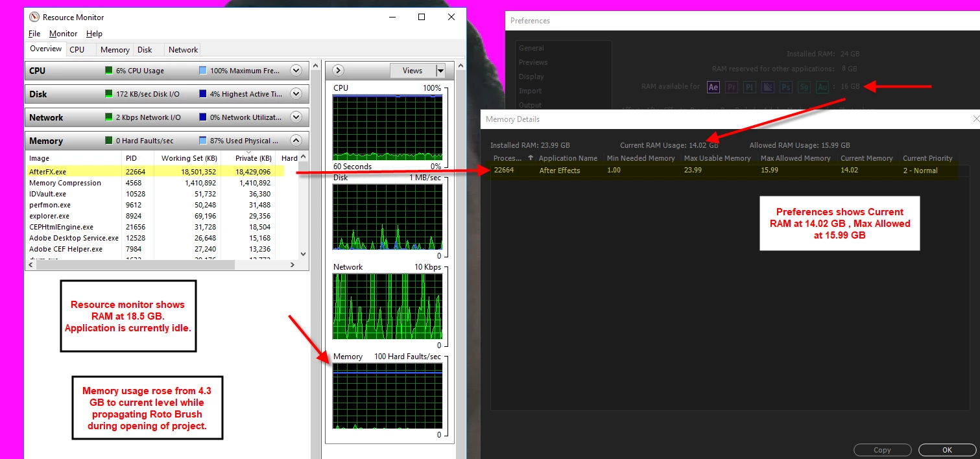Expand the Disk section chevron
Screen dimensions: 980x459
296,94
